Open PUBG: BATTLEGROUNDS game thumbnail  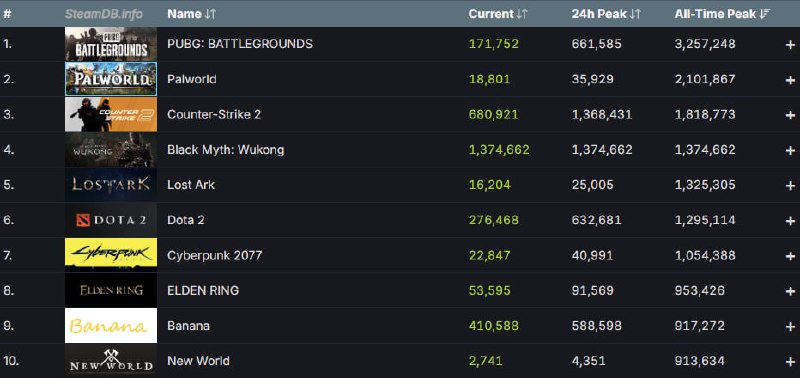pos(111,44)
